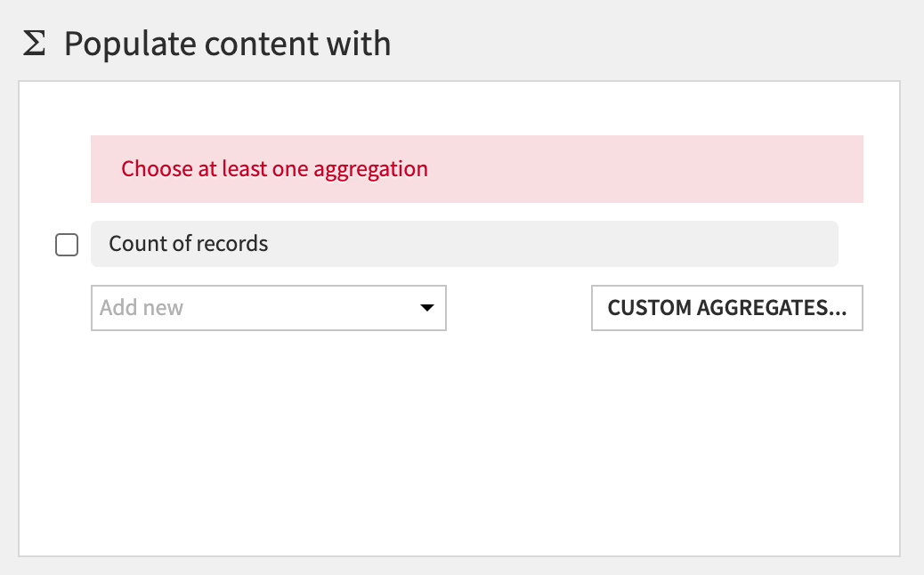Expand the Add new aggregation list
924x575 pixels.
[x=268, y=308]
